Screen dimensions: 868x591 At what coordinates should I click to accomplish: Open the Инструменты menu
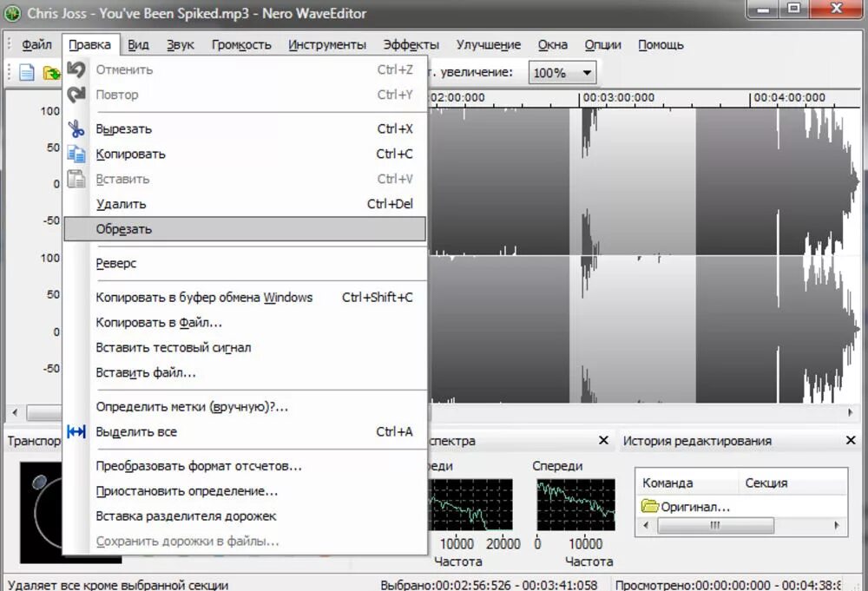click(327, 45)
